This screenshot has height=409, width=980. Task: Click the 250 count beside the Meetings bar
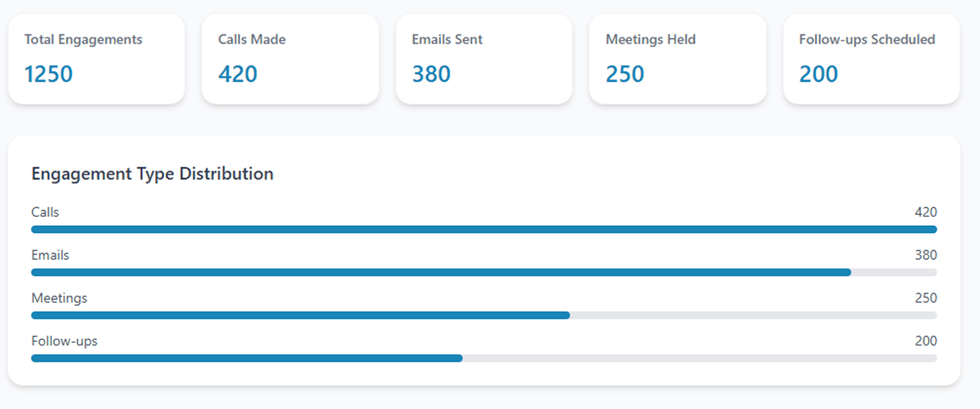[926, 298]
